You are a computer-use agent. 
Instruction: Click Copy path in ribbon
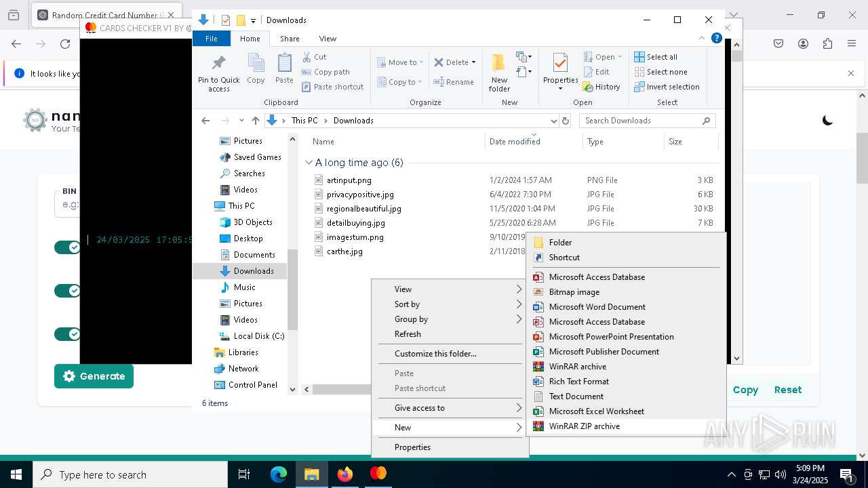pos(325,72)
